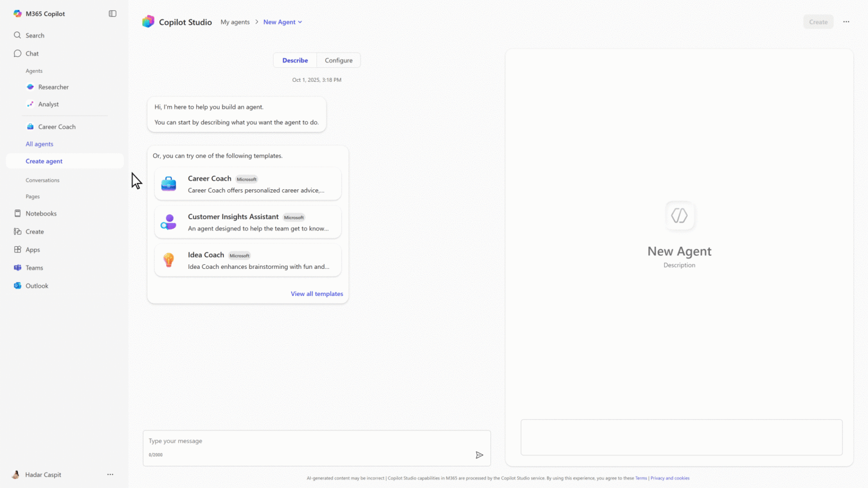
Task: Open the more options ellipsis near Create
Action: tap(846, 21)
